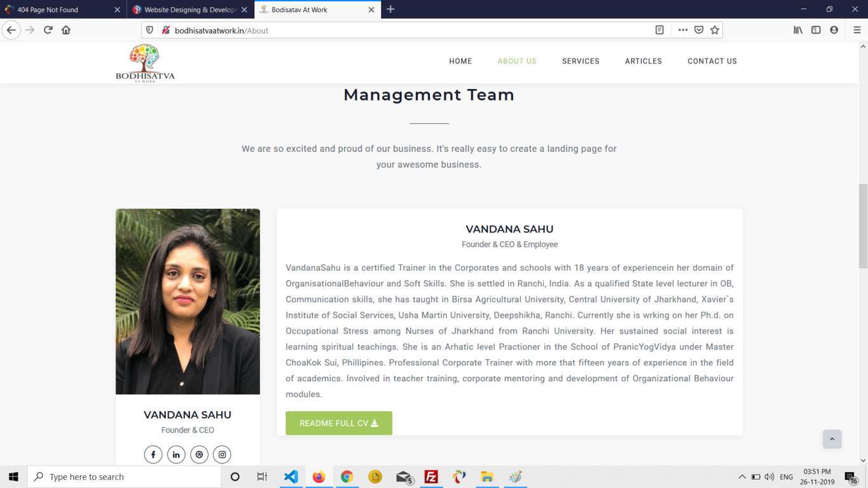Click the Dribbble social icon
The image size is (868, 488).
click(199, 454)
